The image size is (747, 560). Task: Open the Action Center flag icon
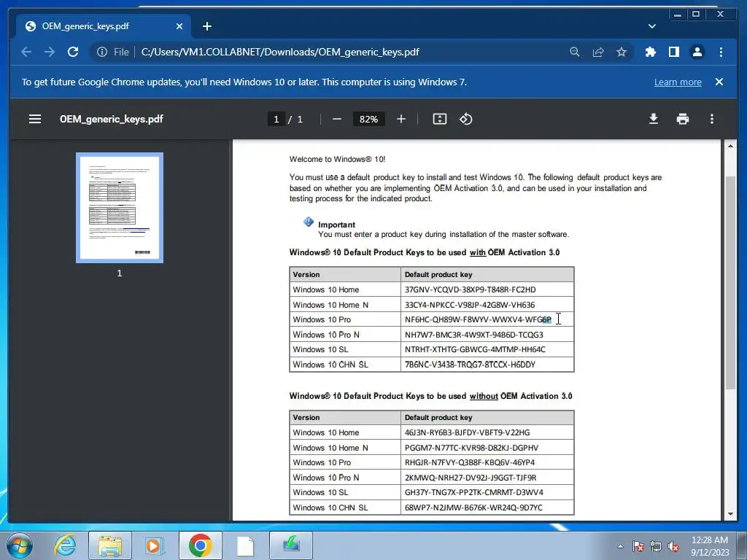pos(638,546)
